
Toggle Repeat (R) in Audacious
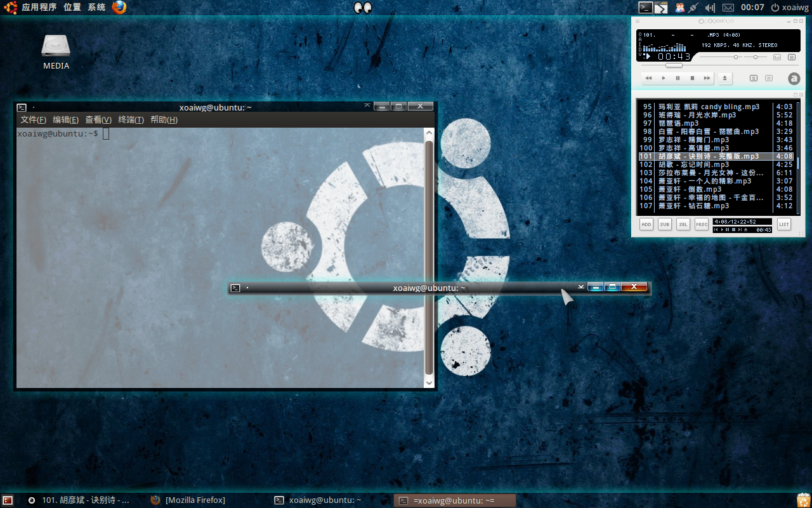pyautogui.click(x=769, y=78)
